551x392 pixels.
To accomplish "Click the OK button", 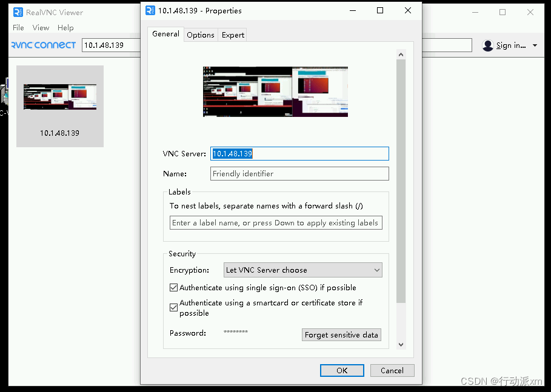I will pyautogui.click(x=342, y=371).
